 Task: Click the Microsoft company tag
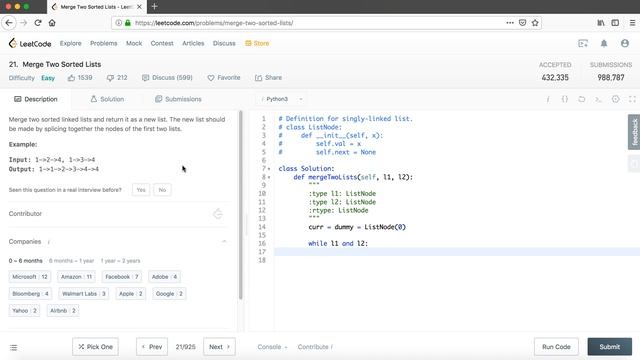tap(30, 277)
